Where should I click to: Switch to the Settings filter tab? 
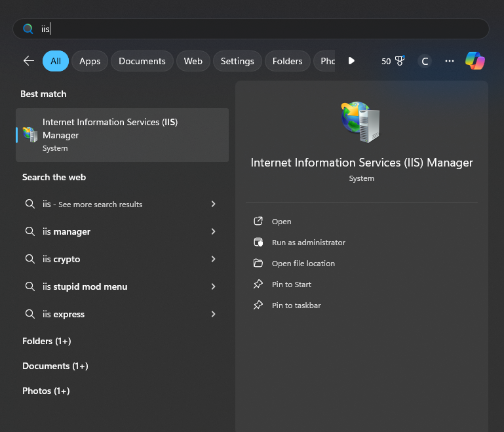click(237, 61)
